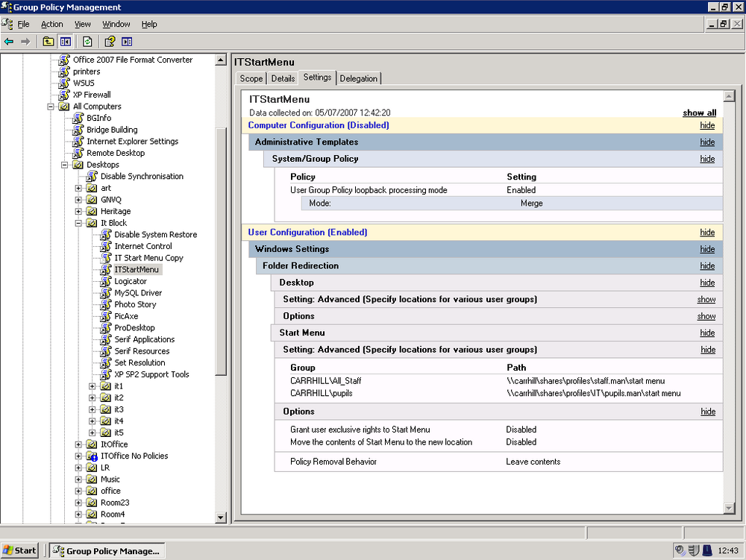
Task: Hide the User Configuration section
Action: coord(707,232)
